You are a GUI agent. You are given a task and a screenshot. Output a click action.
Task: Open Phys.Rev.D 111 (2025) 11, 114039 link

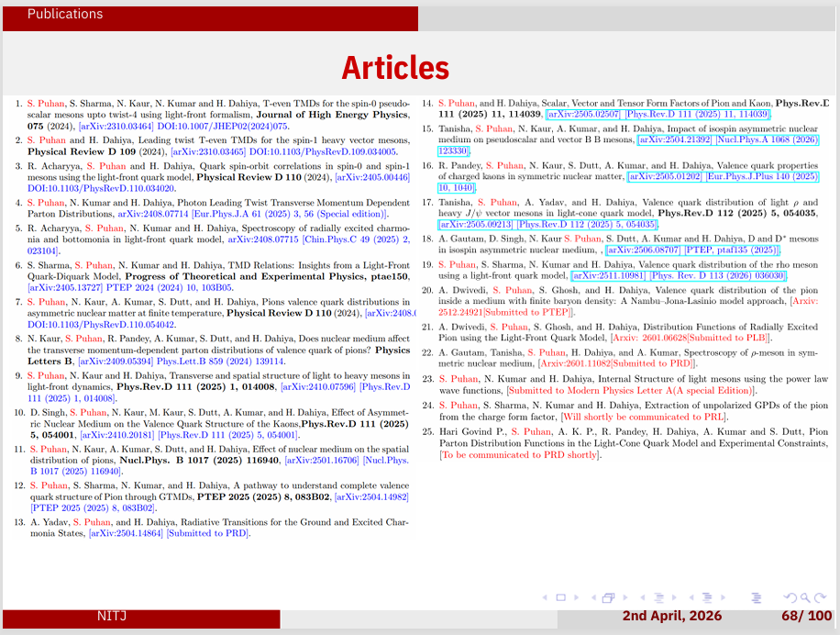(x=698, y=114)
